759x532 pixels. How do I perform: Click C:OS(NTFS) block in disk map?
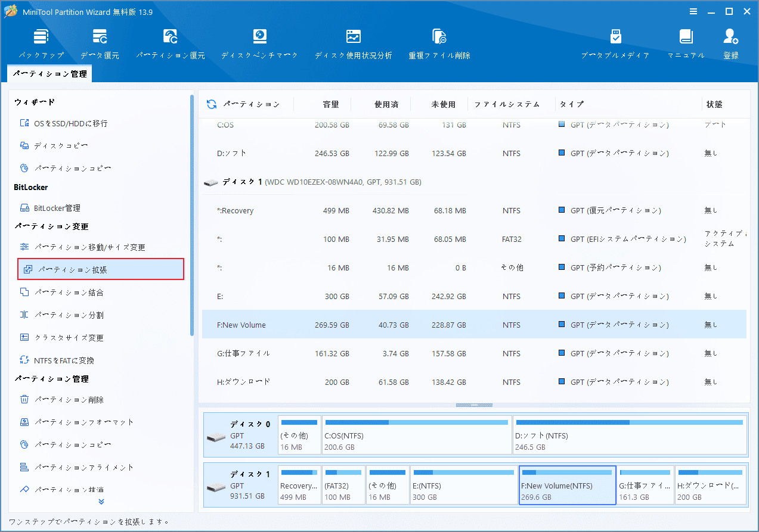pos(416,435)
